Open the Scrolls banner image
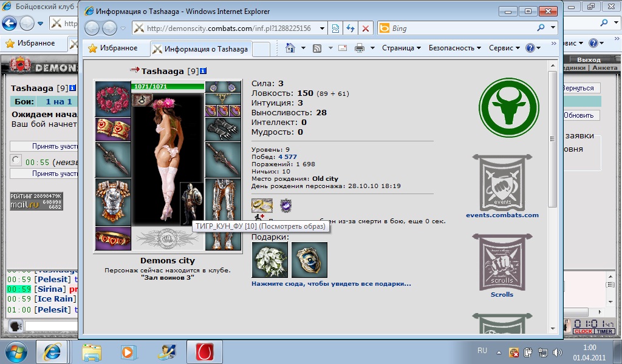The height and width of the screenshot is (364, 622). [x=502, y=262]
